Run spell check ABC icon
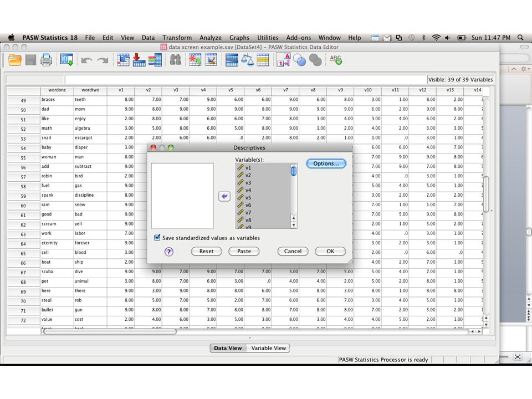Viewport: 532px width, 399px height. pos(336,60)
